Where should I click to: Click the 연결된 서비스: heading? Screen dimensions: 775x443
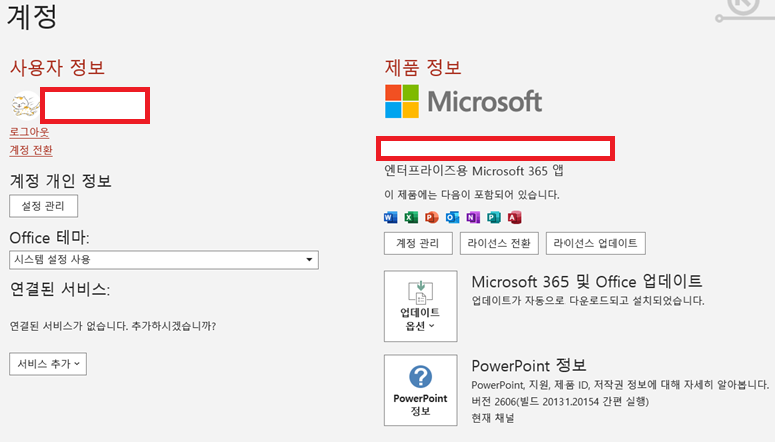(x=60, y=289)
